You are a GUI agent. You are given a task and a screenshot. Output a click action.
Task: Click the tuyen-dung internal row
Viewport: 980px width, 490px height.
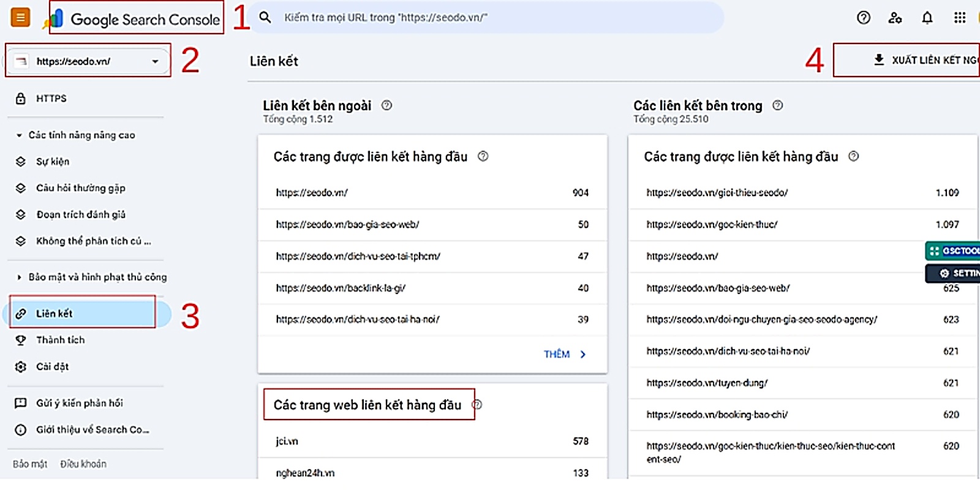(x=803, y=383)
